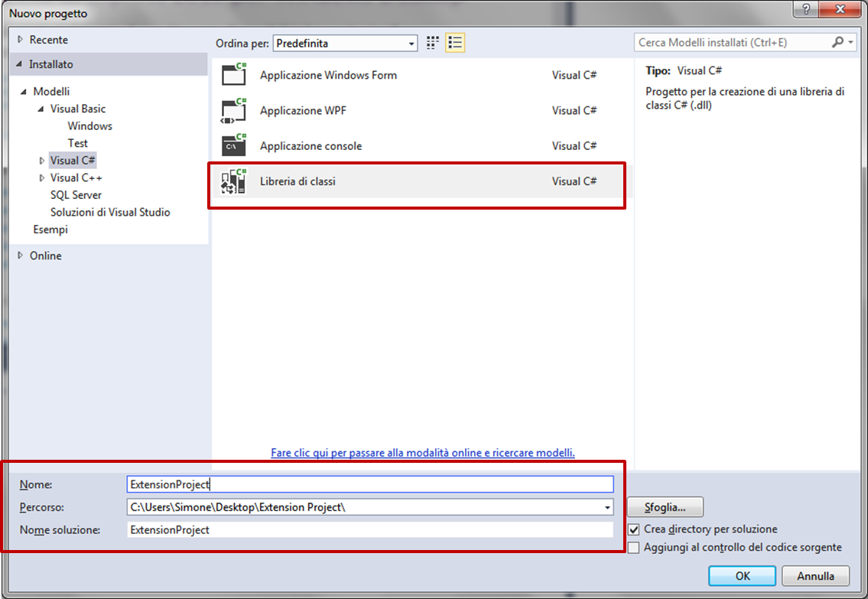Open the Percorso path dropdown arrow
This screenshot has height=599, width=868.
click(607, 507)
